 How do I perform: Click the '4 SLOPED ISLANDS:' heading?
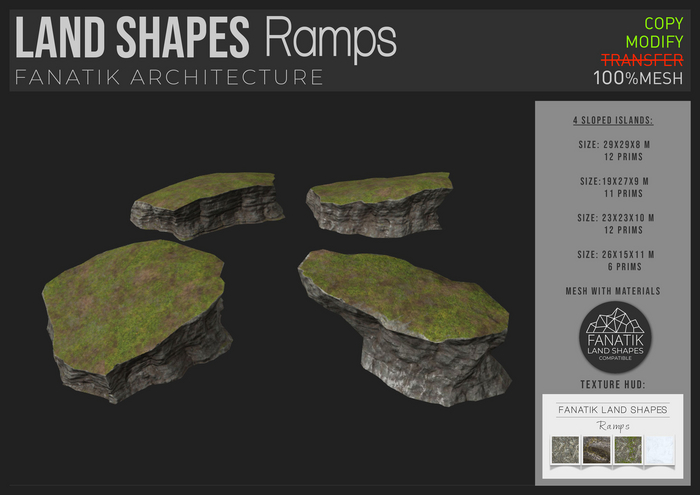click(613, 121)
